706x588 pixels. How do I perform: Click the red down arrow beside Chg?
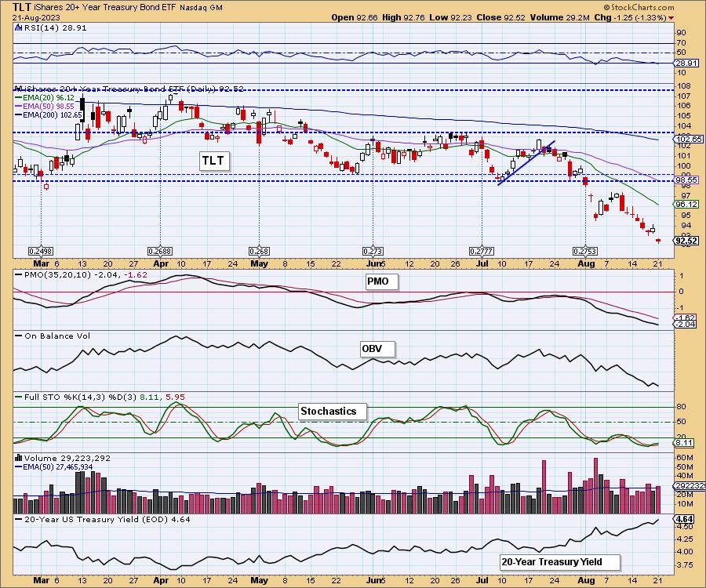tap(671, 18)
